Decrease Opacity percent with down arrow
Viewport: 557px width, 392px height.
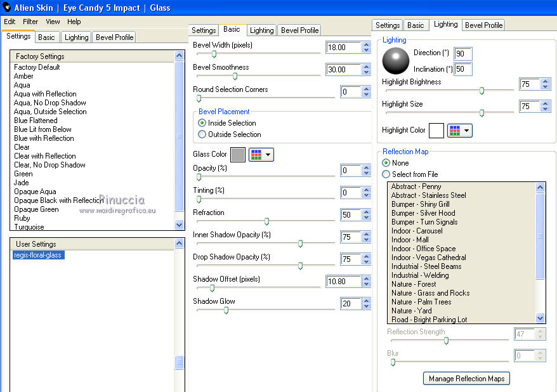366,173
